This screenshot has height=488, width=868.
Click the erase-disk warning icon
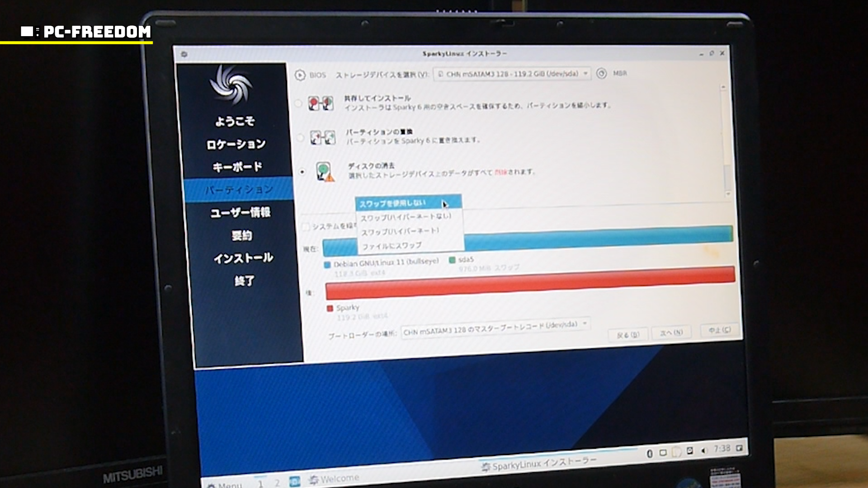(325, 172)
